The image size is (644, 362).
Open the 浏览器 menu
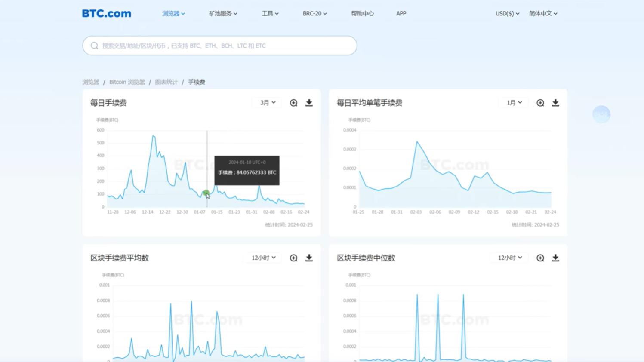coord(173,14)
